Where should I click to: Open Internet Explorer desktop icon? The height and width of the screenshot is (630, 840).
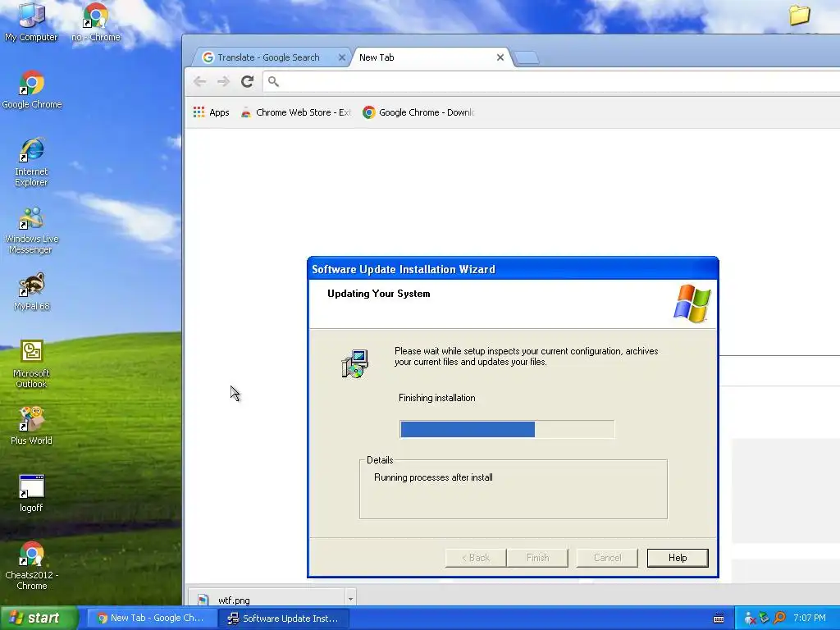tap(32, 162)
